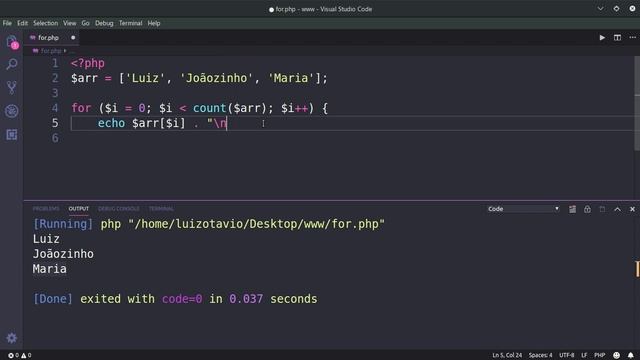The image size is (640, 360).
Task: Open the File menu
Action: [x=7, y=23]
